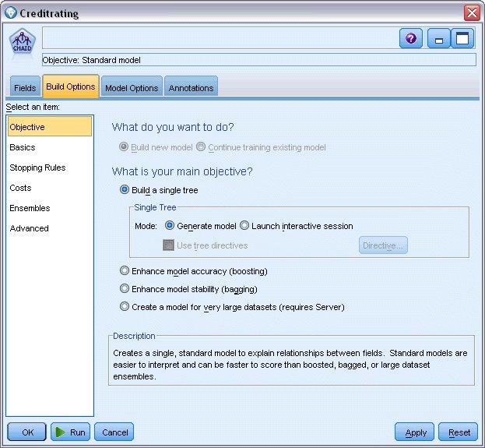Click the Creditrating title bar app icon
Image resolution: width=485 pixels, height=448 pixels.
tap(11, 12)
